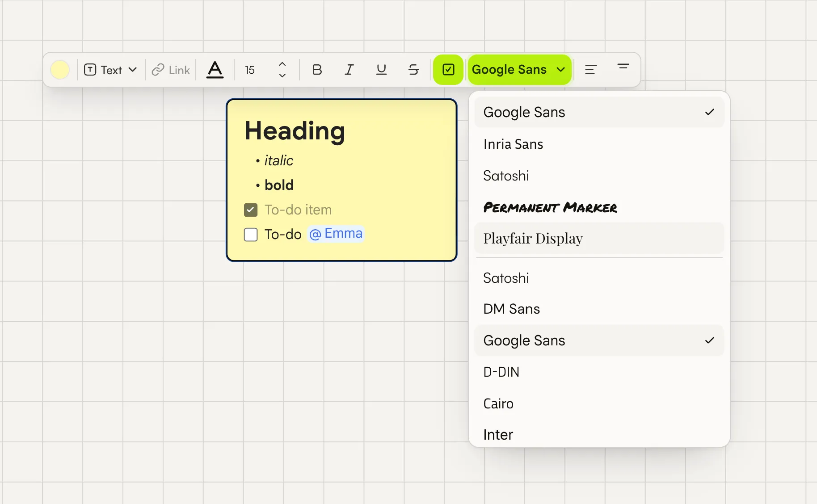Choose the DM Sans font
The height and width of the screenshot is (504, 817).
pos(599,309)
